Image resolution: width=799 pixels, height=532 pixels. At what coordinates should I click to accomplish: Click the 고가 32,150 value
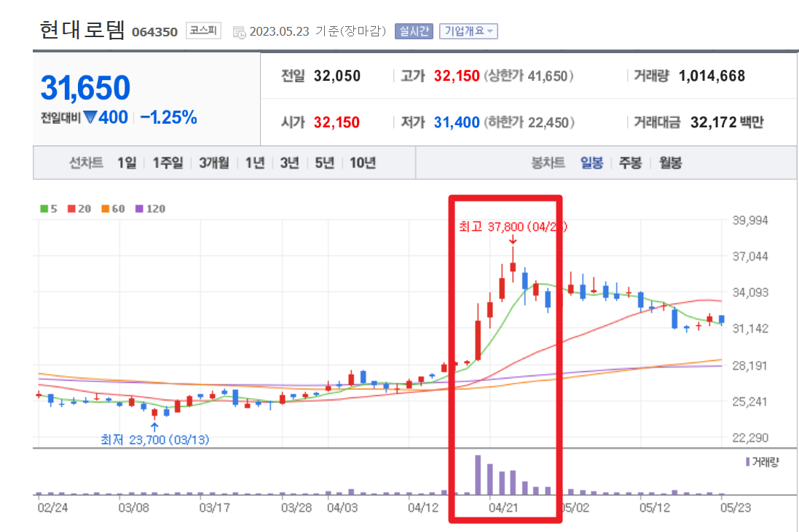[457, 76]
